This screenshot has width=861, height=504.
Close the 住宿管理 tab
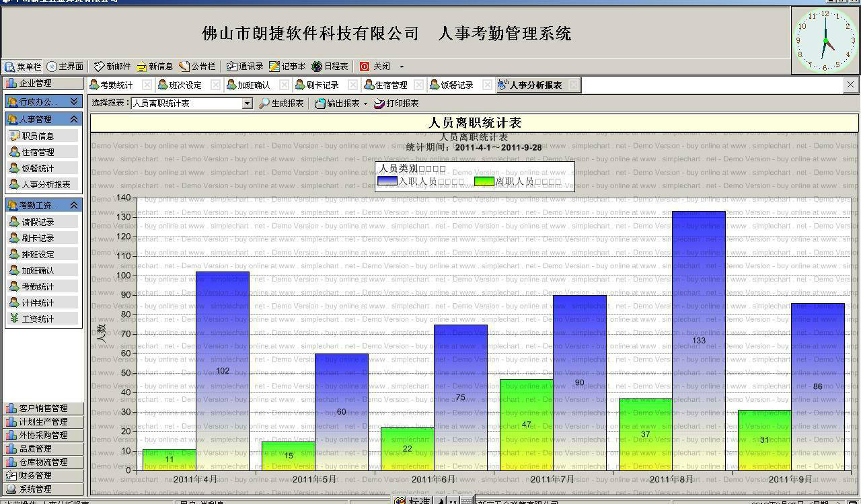coord(418,85)
